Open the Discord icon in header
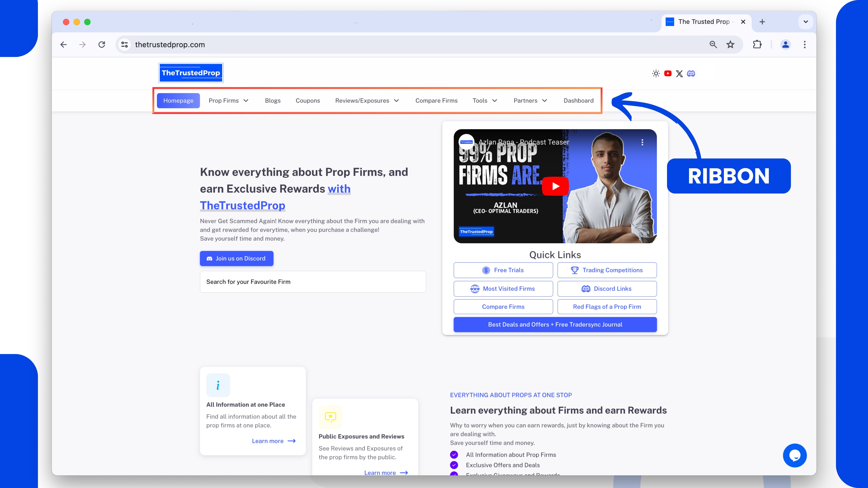 (691, 73)
